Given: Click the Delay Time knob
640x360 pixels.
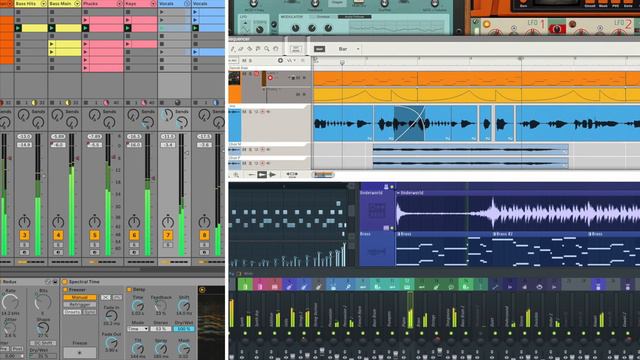Looking at the screenshot, I should pyautogui.click(x=138, y=306).
